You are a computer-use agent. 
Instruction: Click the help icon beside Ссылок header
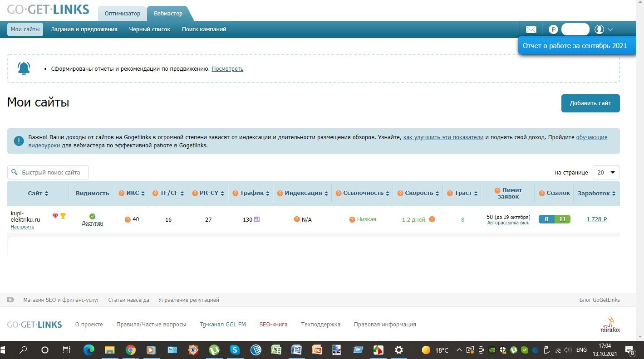click(x=542, y=193)
